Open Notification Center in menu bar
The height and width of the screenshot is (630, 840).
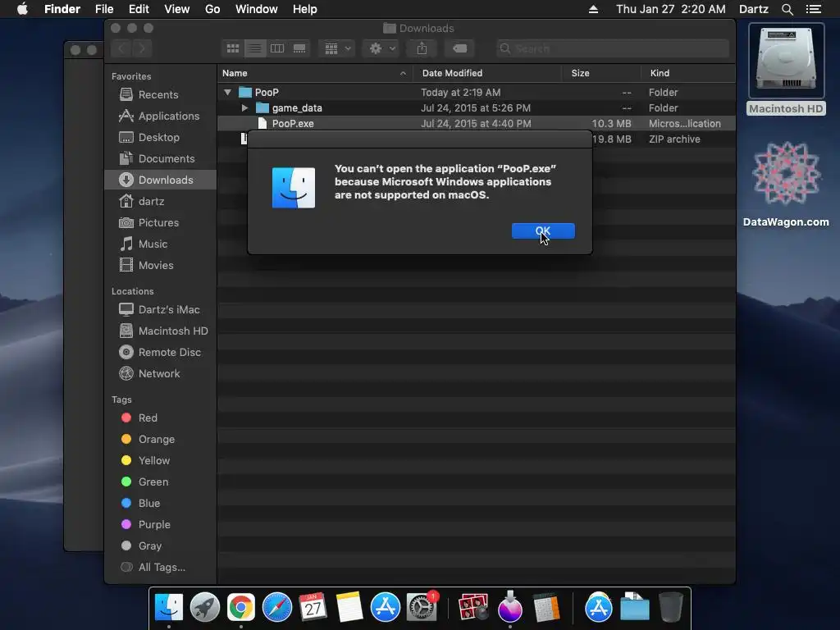pyautogui.click(x=813, y=9)
